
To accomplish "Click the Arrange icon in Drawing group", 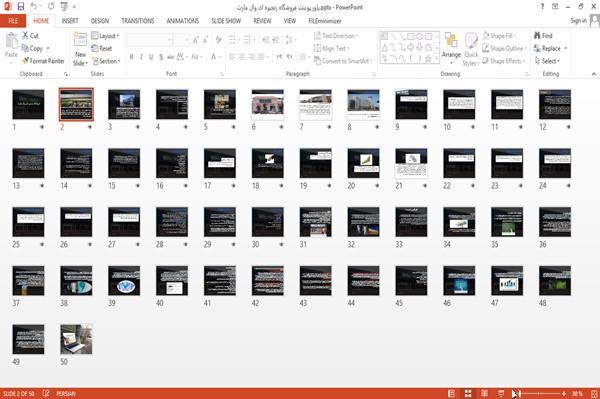I will [x=451, y=41].
